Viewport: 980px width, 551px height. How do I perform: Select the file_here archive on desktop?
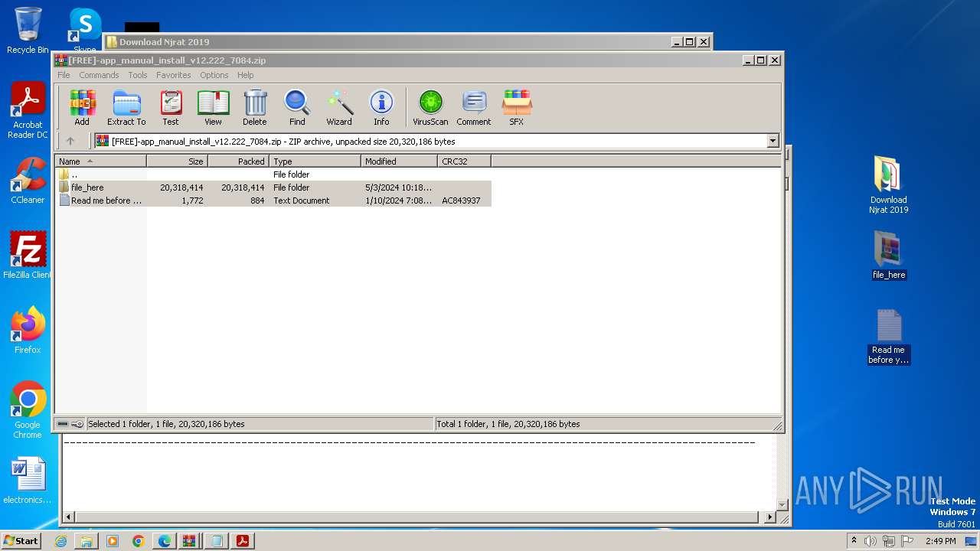pos(888,256)
